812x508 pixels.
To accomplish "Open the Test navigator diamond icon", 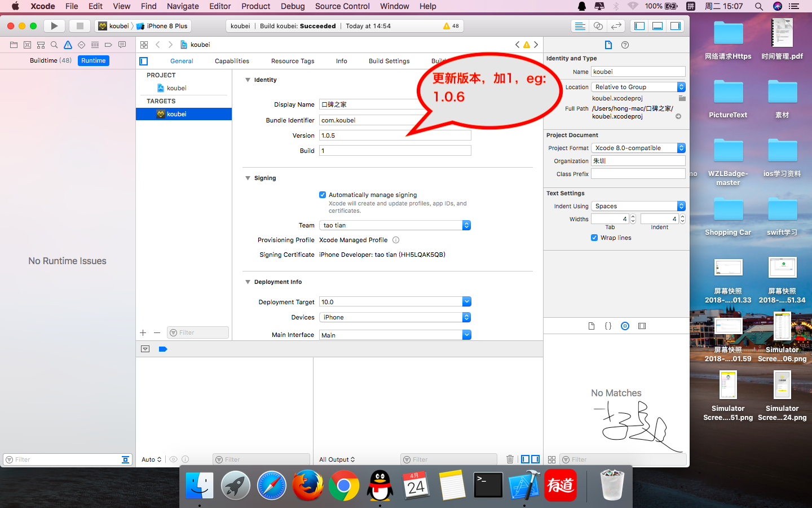I will (81, 45).
